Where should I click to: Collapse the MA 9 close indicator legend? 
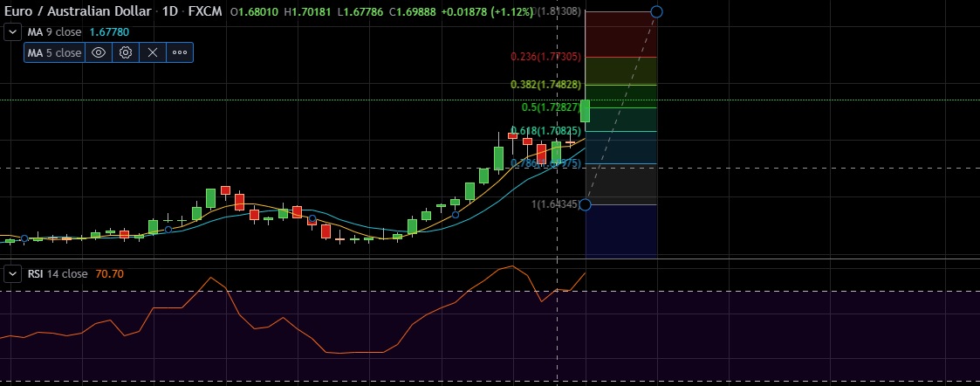tap(12, 31)
